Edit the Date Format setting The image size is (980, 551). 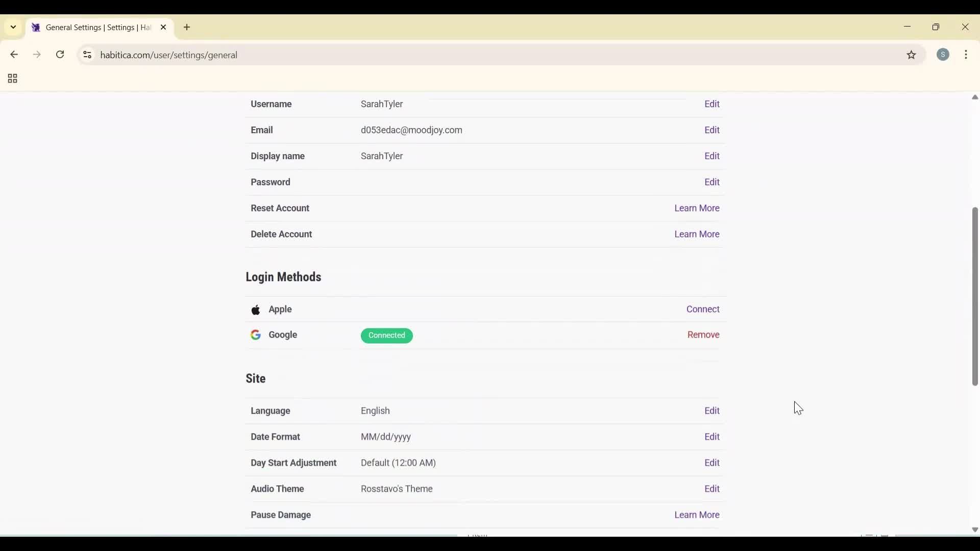click(712, 437)
